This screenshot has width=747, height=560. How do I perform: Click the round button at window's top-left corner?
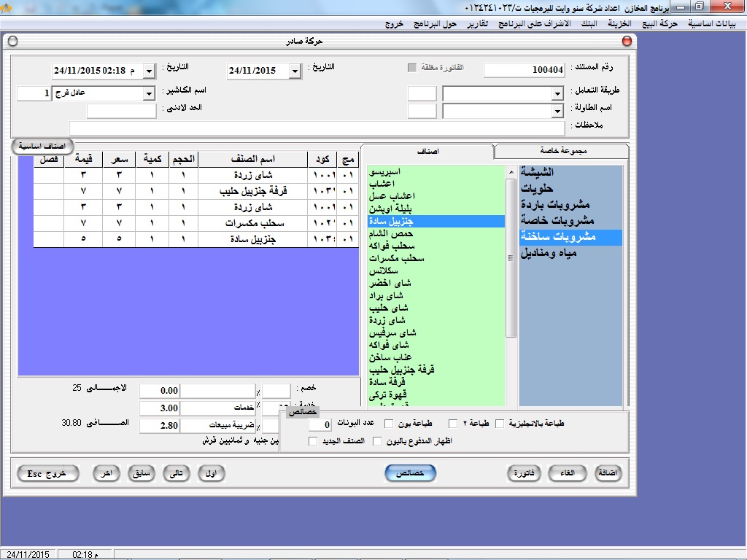click(x=12, y=42)
